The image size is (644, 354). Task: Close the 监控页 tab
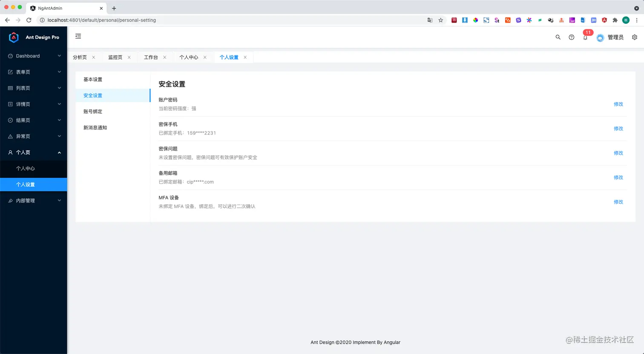click(x=129, y=57)
